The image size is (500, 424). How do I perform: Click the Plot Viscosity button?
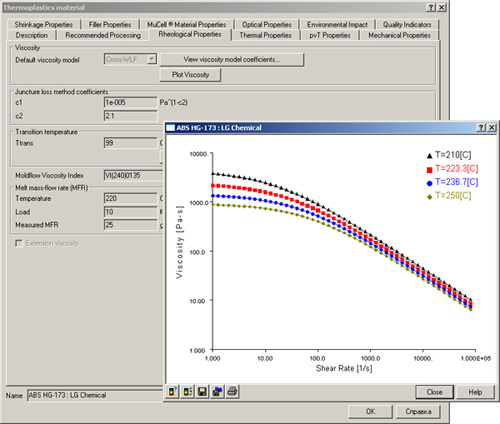[190, 75]
